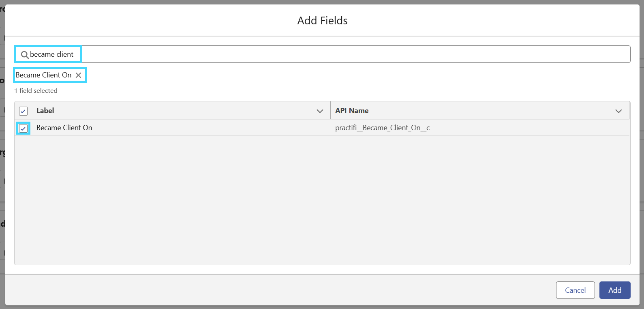Click the Add Fields dialog title
The width and height of the screenshot is (644, 309).
pos(322,21)
